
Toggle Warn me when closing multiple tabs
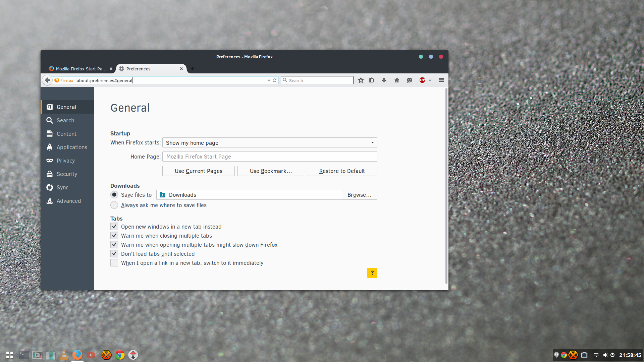pyautogui.click(x=114, y=236)
